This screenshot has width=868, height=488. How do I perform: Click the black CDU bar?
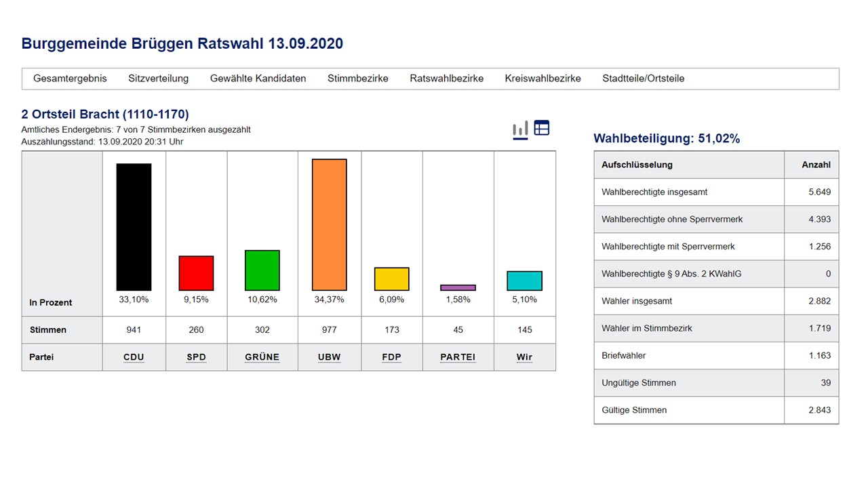tap(134, 227)
